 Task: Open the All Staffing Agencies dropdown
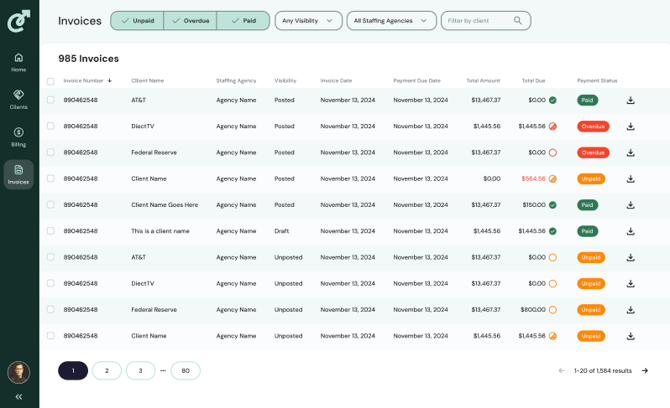pyautogui.click(x=391, y=21)
